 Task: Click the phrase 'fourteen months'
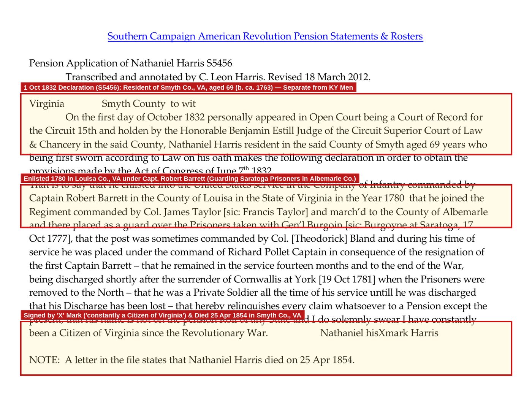coord(312,265)
